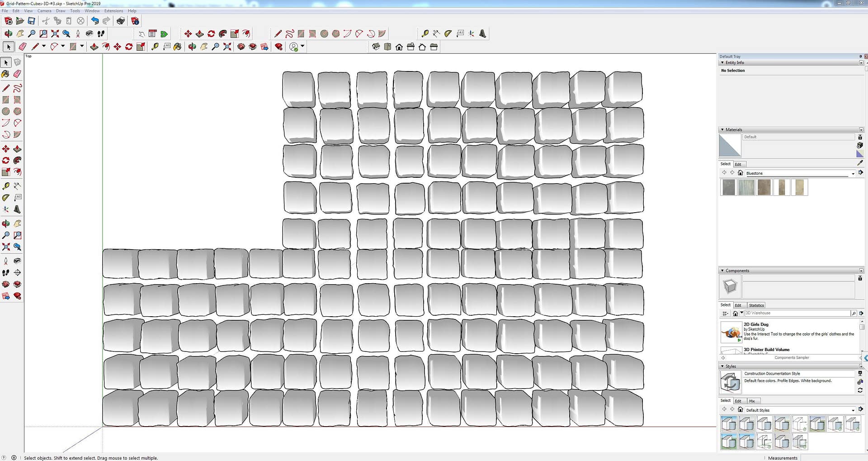This screenshot has width=868, height=461.
Task: Select the first Bluestone material swatch
Action: (x=728, y=187)
